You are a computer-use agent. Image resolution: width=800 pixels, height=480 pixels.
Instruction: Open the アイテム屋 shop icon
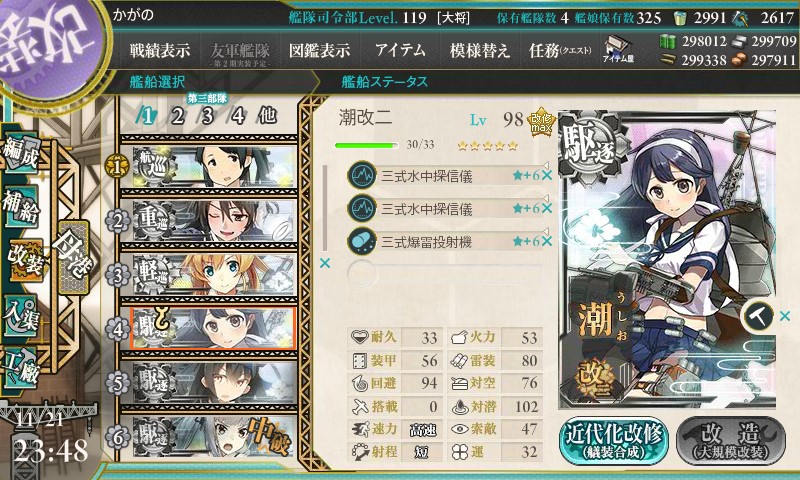618,50
